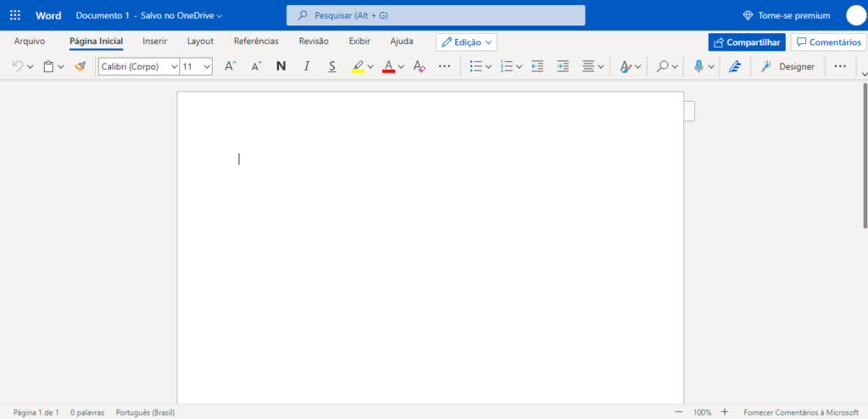Open the Referências tab
The image size is (868, 419).
click(256, 41)
